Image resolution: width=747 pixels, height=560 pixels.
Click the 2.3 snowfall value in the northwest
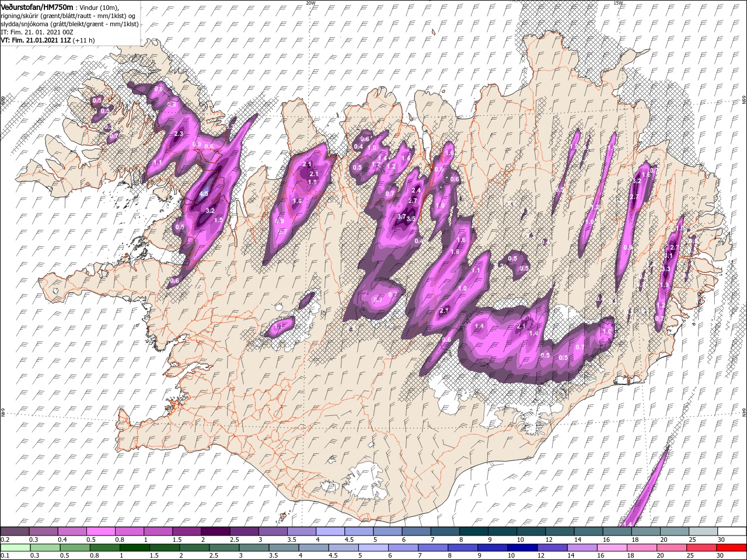pos(179,134)
